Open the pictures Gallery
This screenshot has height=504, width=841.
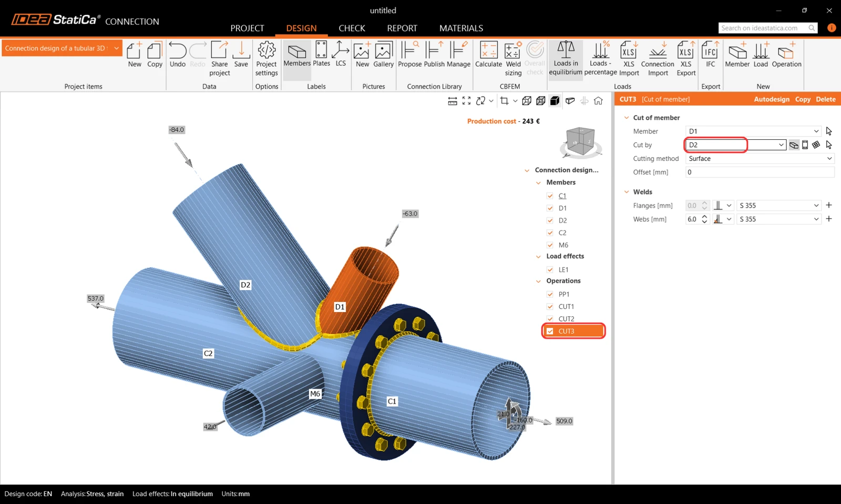click(383, 55)
